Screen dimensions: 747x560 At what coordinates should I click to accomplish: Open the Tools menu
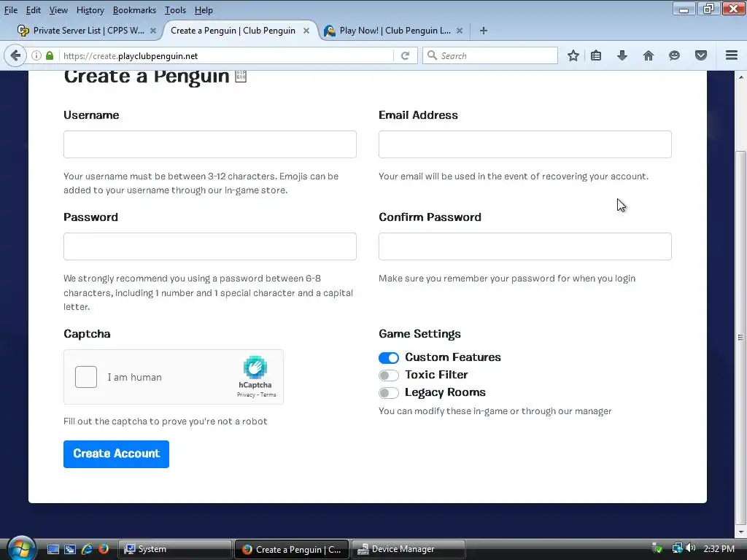(x=175, y=10)
